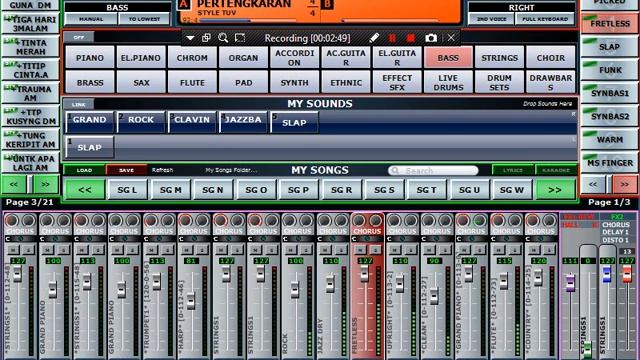This screenshot has width=640, height=360.
Task: Enable KARAOKE mode
Action: click(556, 170)
